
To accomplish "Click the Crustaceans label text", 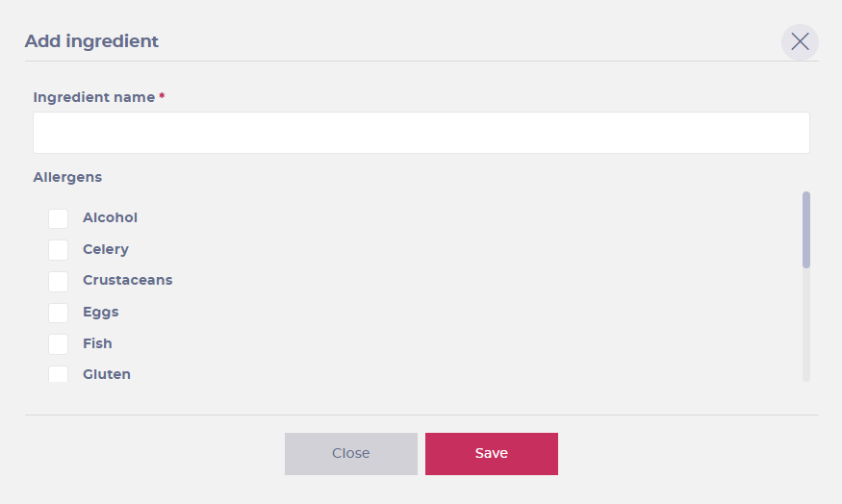I will (128, 280).
